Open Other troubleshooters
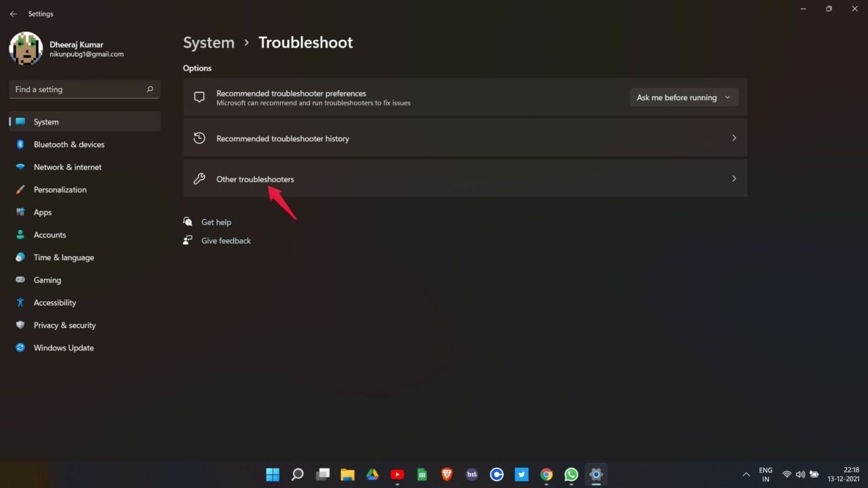The image size is (868, 488). tap(465, 179)
